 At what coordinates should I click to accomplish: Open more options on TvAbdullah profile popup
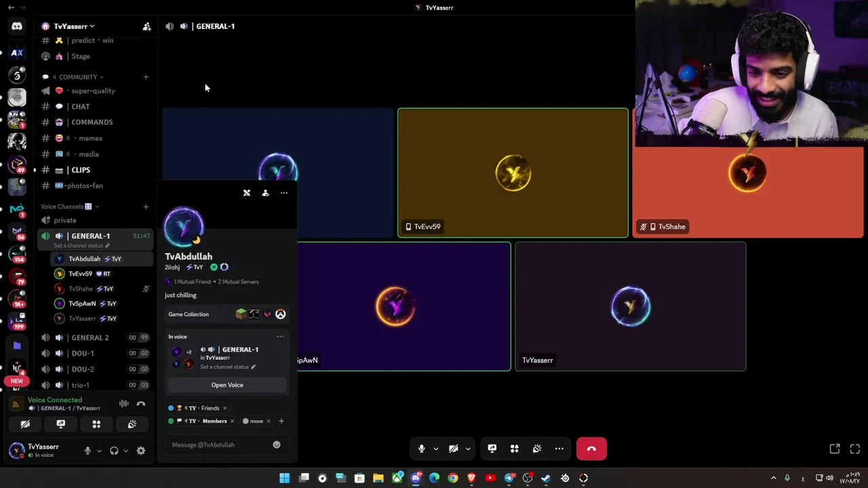pos(284,193)
